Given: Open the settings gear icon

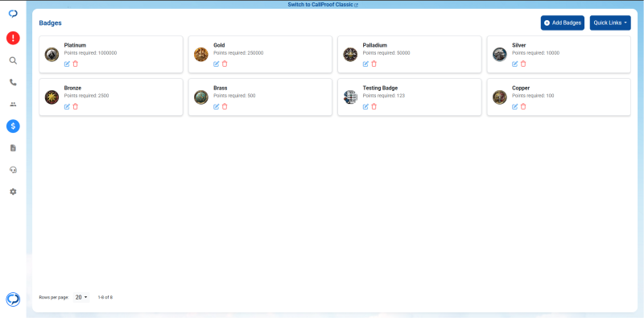Looking at the screenshot, I should (x=13, y=192).
